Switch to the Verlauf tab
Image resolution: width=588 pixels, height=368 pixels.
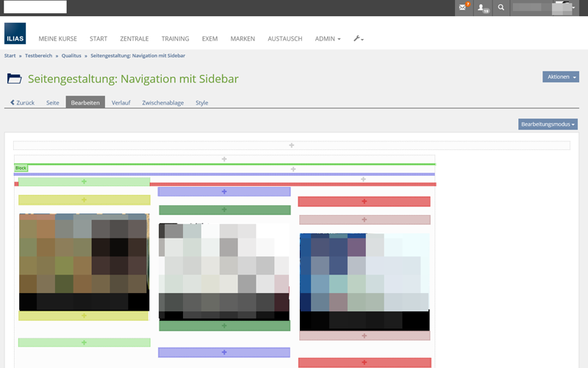(x=121, y=102)
